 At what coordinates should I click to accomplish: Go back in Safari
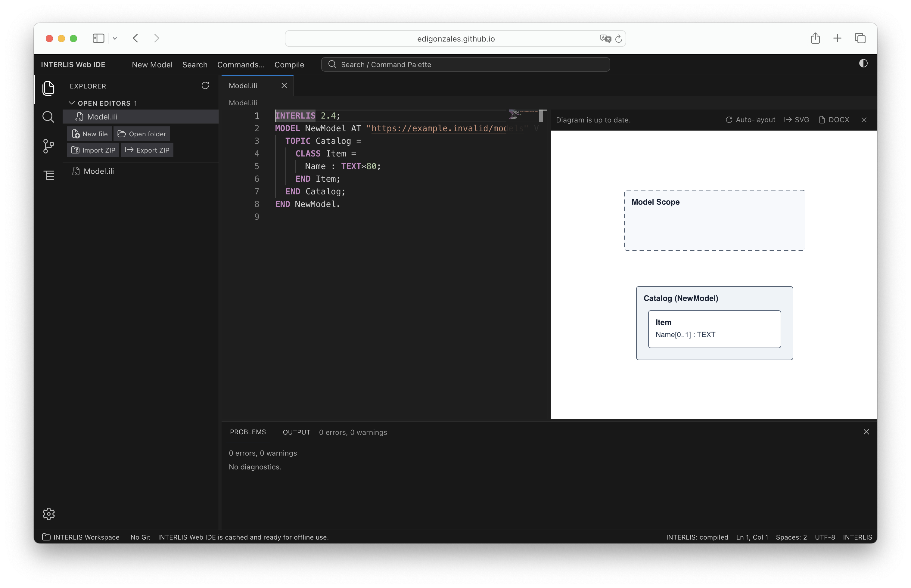coord(135,38)
